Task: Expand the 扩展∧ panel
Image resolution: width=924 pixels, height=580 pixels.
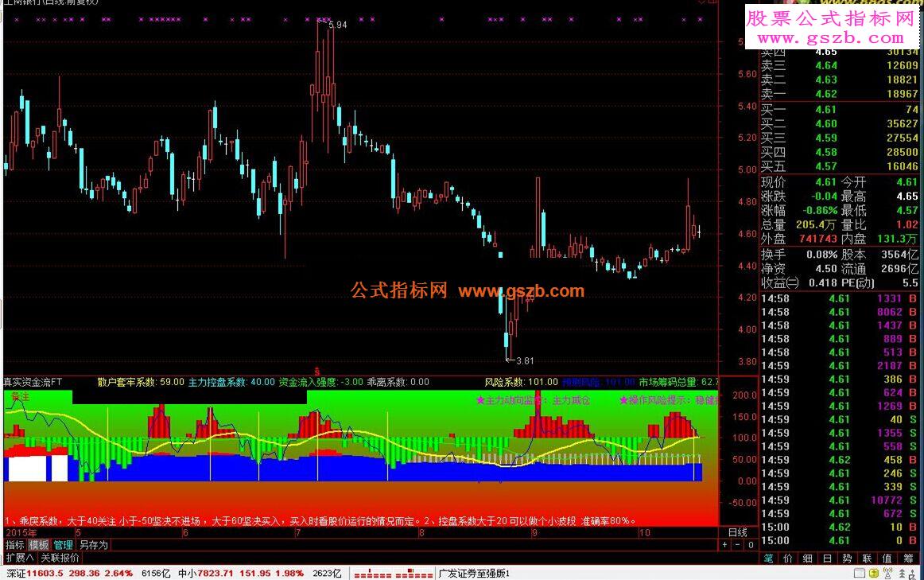Action: click(x=20, y=558)
